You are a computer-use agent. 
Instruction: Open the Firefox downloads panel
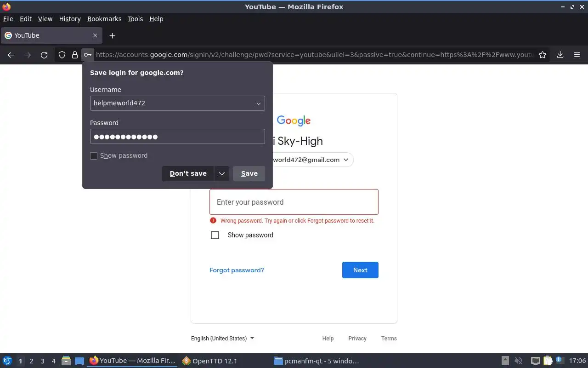(560, 55)
